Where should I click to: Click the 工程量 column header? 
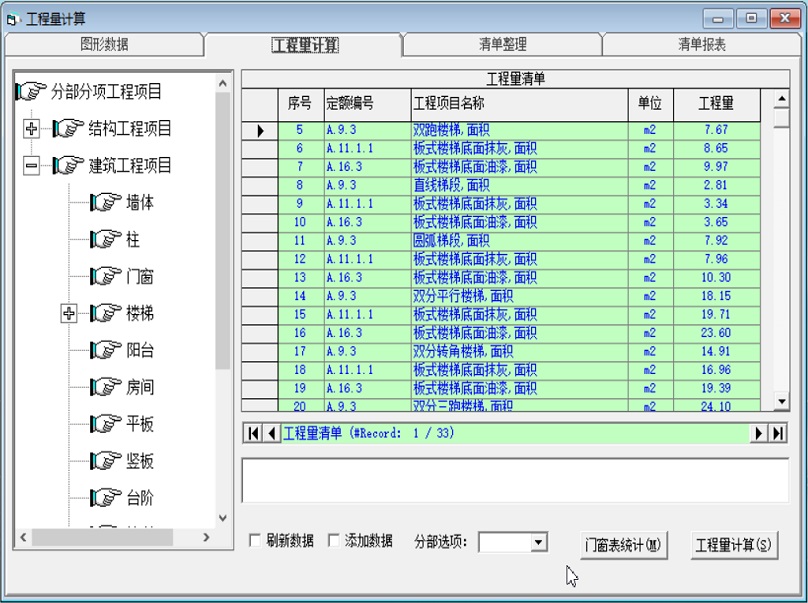pos(716,104)
